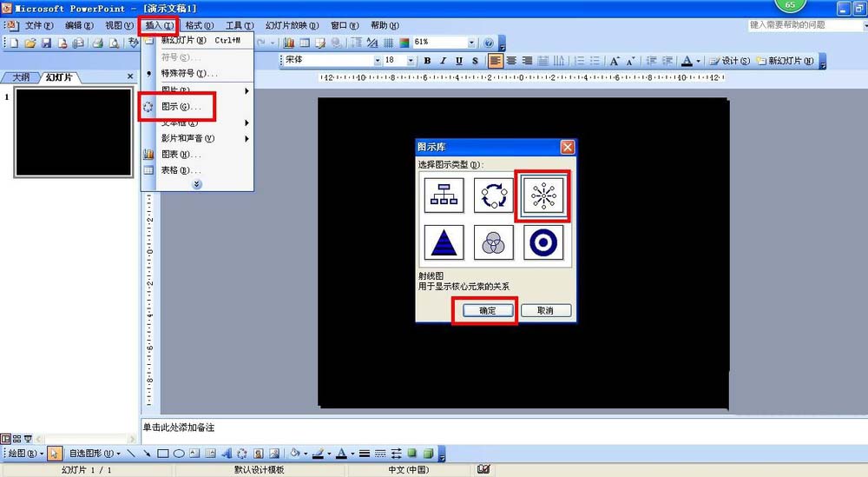Open the 文件 menu
Viewport: 868px width, 477px height.
coord(39,25)
